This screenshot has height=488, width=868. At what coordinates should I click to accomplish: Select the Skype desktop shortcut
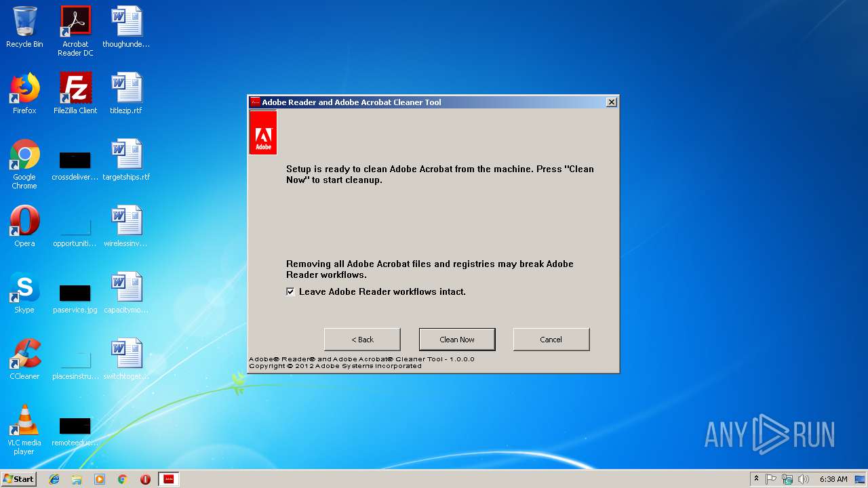pos(24,293)
